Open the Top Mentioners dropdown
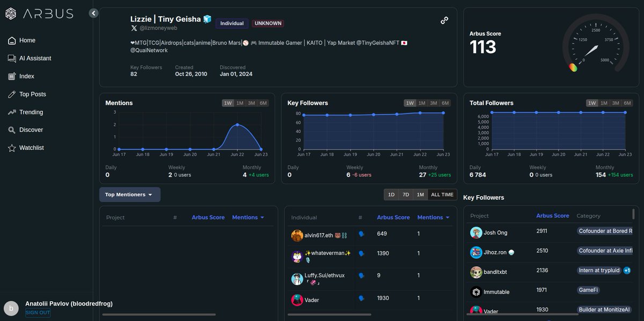This screenshot has height=321, width=644. (129, 194)
